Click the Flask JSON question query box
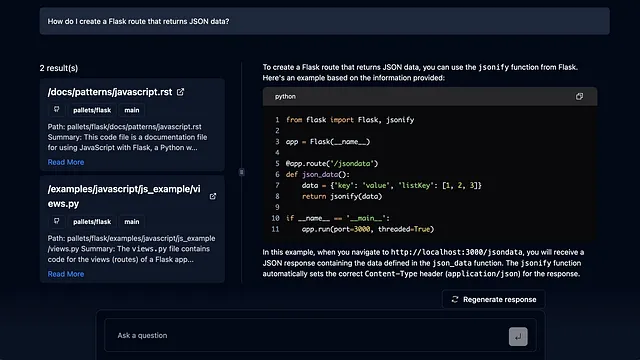Image resolution: width=640 pixels, height=360 pixels. click(x=324, y=21)
